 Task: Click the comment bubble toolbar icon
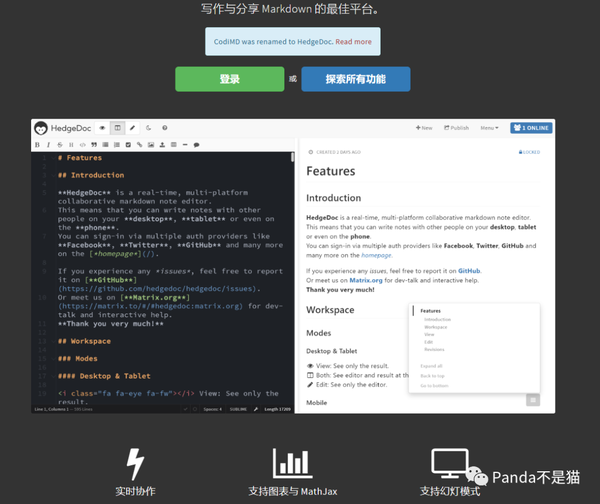[196, 145]
